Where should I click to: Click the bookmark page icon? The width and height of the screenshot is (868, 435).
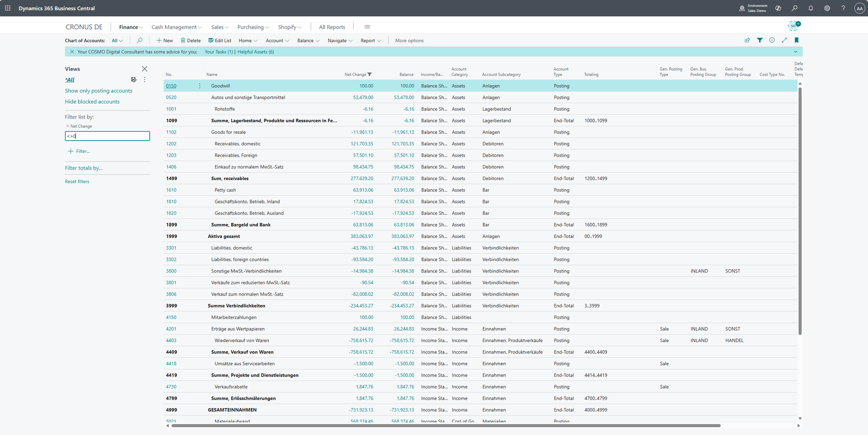coord(796,40)
